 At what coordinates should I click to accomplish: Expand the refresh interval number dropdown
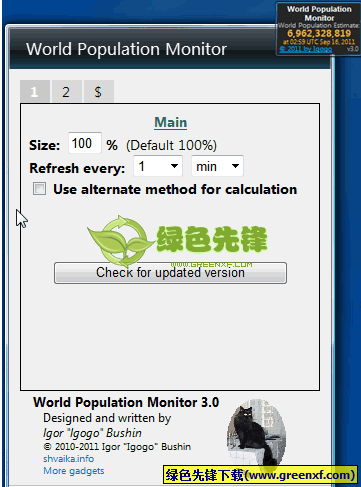point(158,166)
